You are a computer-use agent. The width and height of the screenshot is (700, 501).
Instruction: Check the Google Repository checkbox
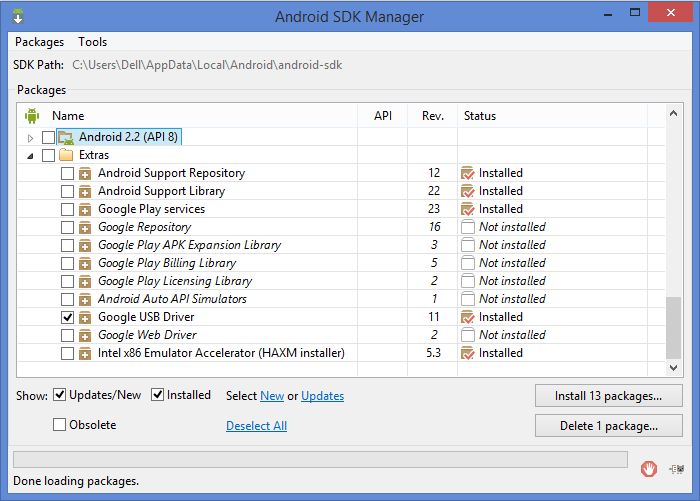(x=67, y=227)
